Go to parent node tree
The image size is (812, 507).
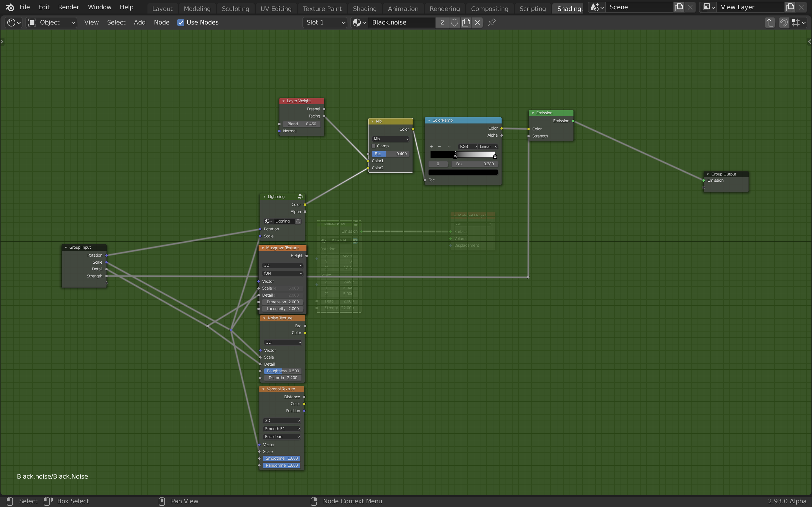point(769,23)
